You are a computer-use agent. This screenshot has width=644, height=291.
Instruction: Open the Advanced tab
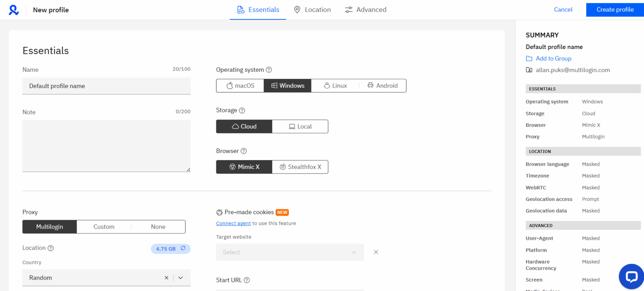(x=365, y=9)
